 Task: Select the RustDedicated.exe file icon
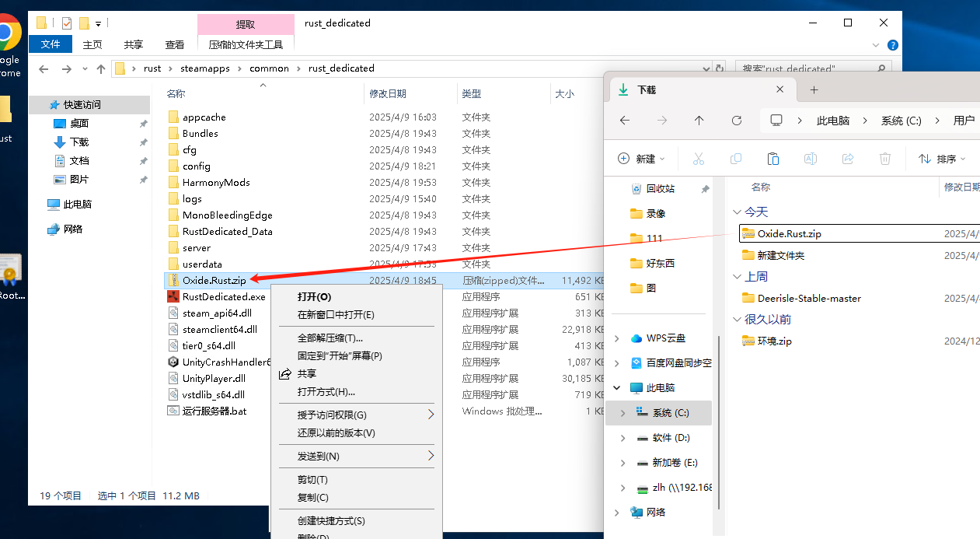click(x=173, y=296)
